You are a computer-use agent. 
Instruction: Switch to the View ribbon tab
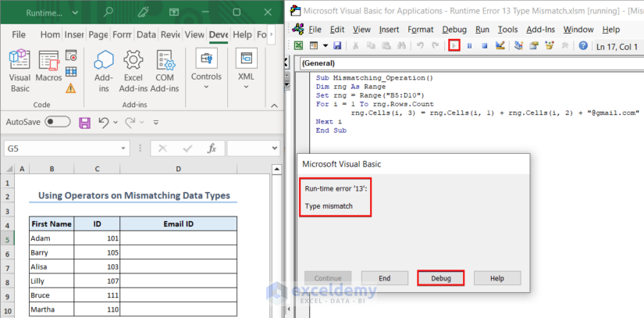(x=194, y=35)
